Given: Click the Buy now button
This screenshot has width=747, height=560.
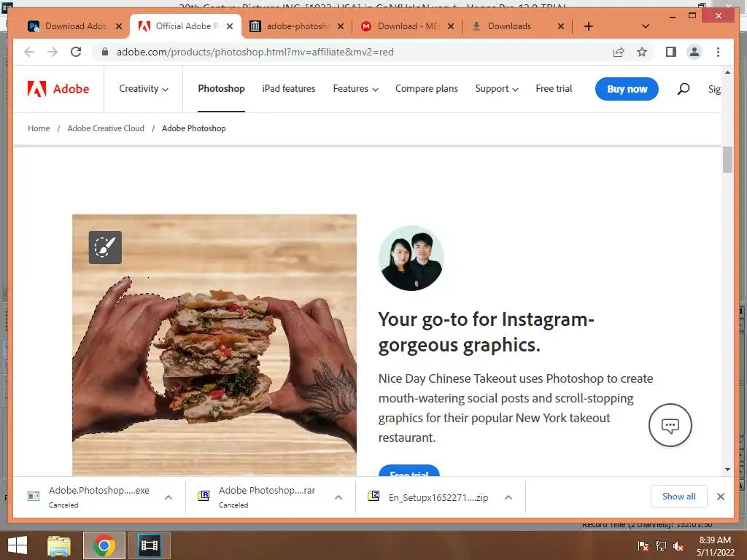Looking at the screenshot, I should (x=627, y=89).
